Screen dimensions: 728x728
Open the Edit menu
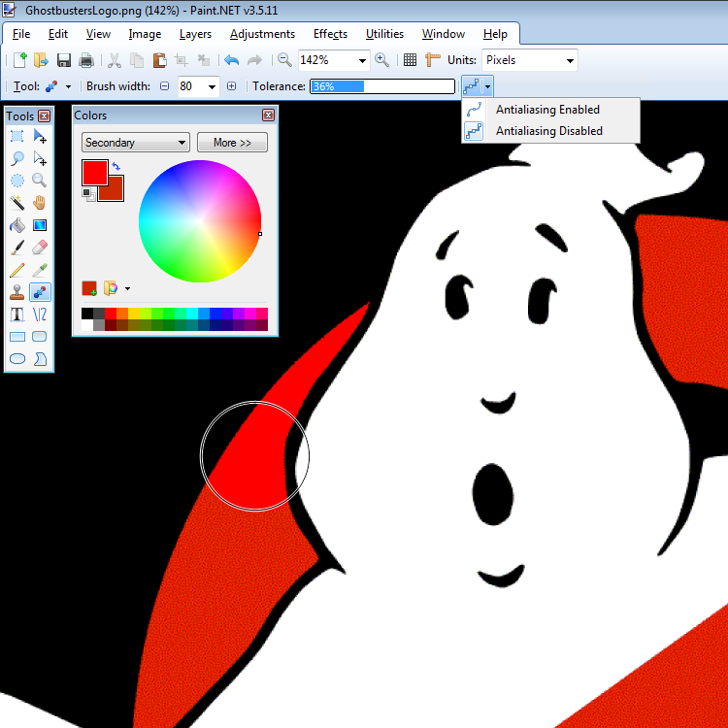(x=58, y=34)
